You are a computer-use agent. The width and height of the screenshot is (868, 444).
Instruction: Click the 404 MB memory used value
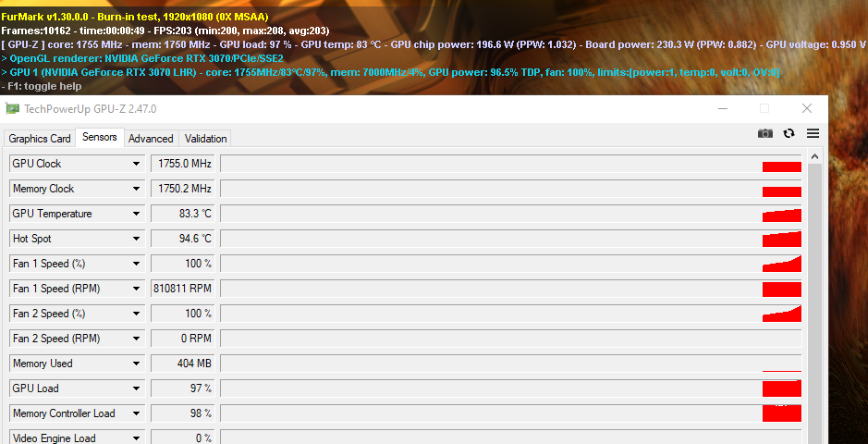[183, 364]
